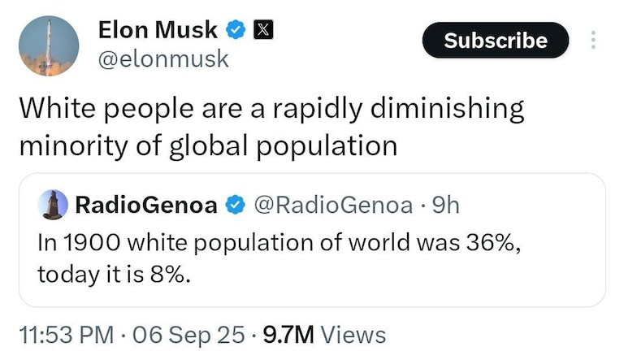Click the Elon Musk display name
This screenshot has width=624, height=364.
click(158, 29)
